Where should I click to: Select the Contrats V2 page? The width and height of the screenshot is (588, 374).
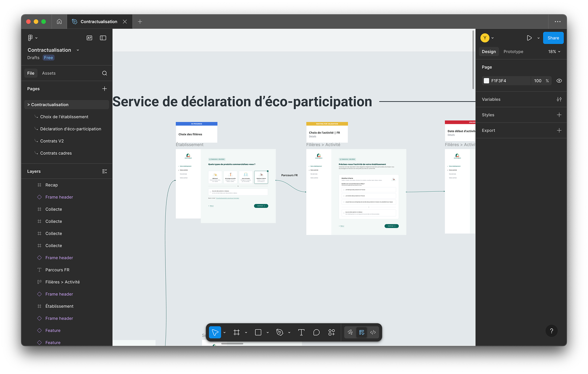[52, 141]
